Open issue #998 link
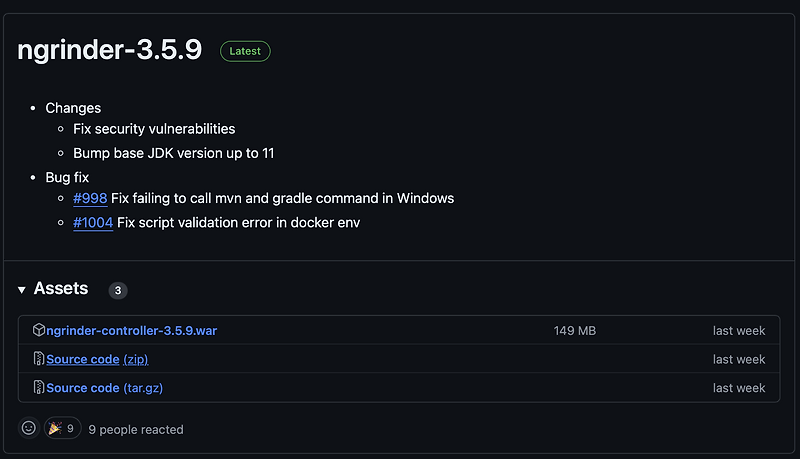 90,198
